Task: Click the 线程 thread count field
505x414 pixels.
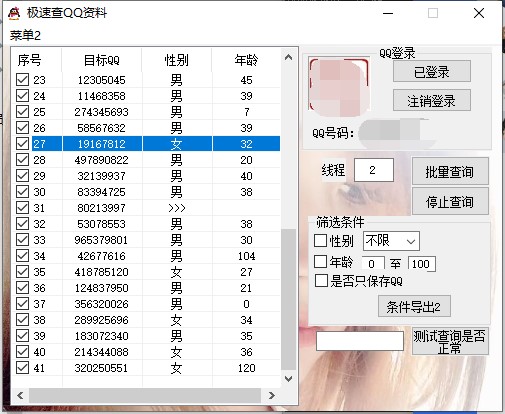Action: (374, 170)
